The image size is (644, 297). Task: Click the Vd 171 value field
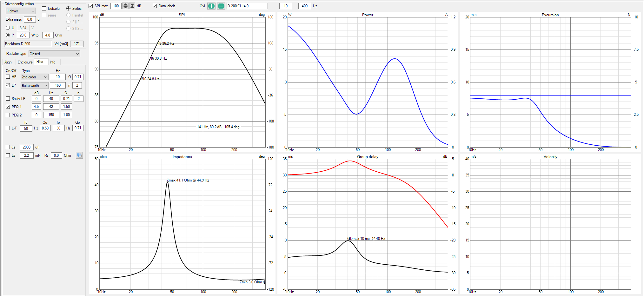(77, 44)
